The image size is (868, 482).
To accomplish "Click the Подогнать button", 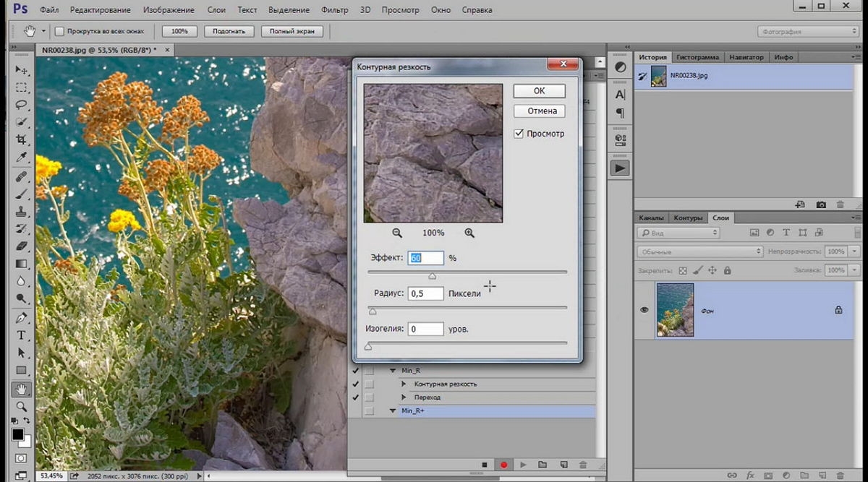I will click(x=229, y=32).
